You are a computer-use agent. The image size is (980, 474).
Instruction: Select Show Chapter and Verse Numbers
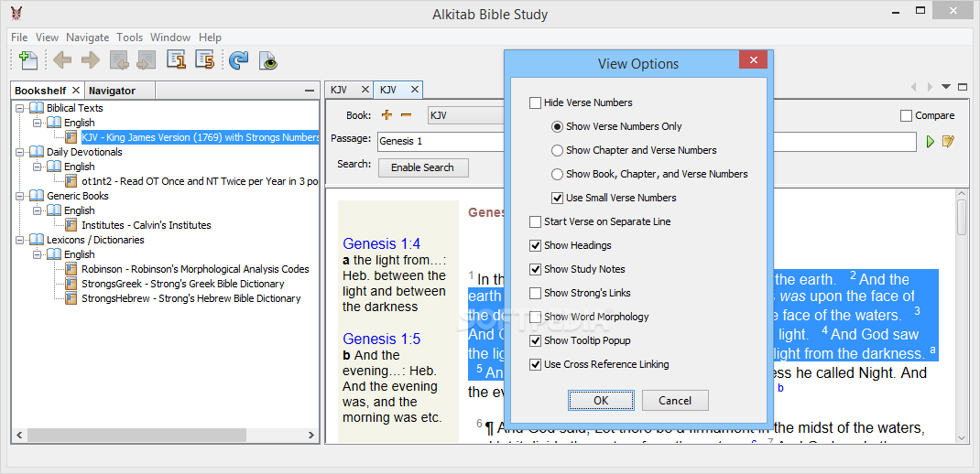point(557,150)
